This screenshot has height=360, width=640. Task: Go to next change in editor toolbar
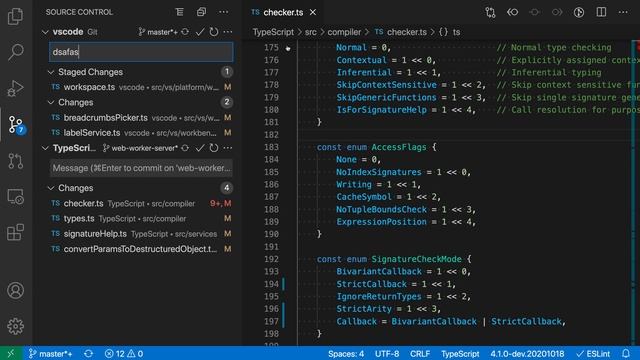tap(557, 12)
